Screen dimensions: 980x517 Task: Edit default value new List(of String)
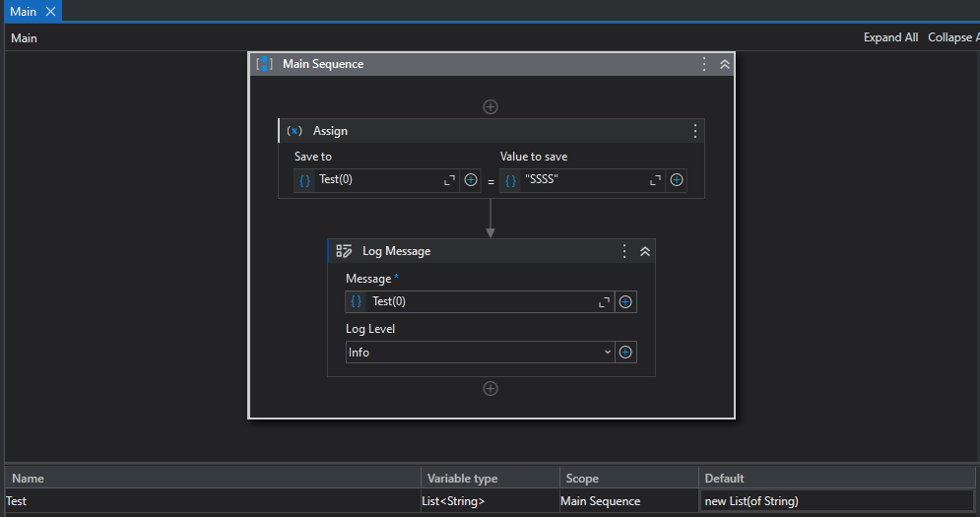point(837,501)
